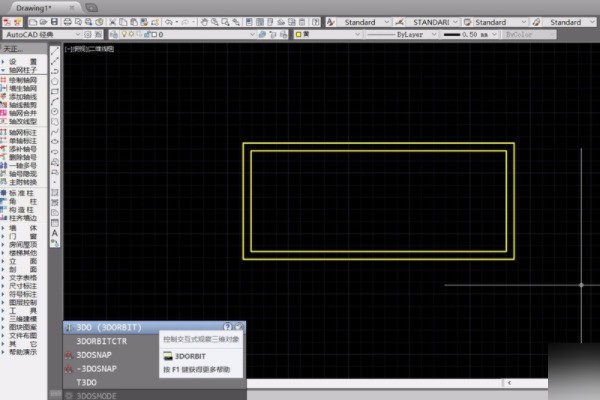Choose 3DO (3DORBIT) from command suggestions

[x=155, y=327]
